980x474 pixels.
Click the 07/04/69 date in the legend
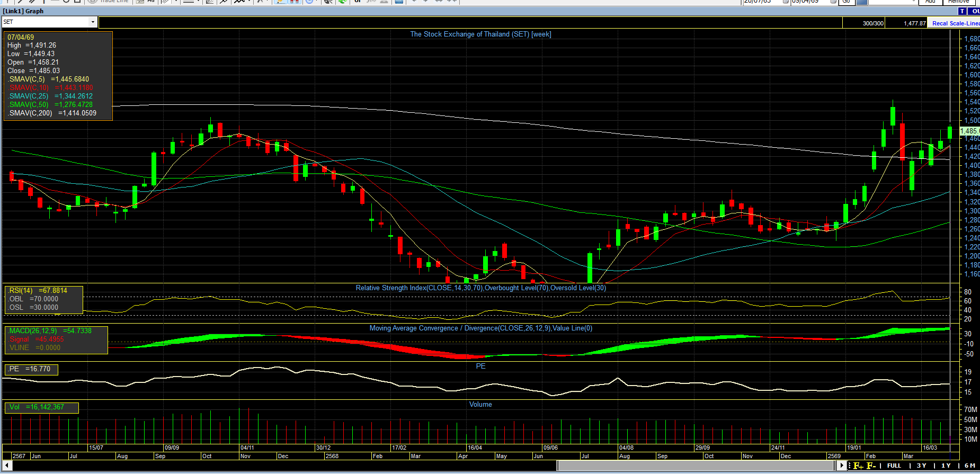click(21, 38)
